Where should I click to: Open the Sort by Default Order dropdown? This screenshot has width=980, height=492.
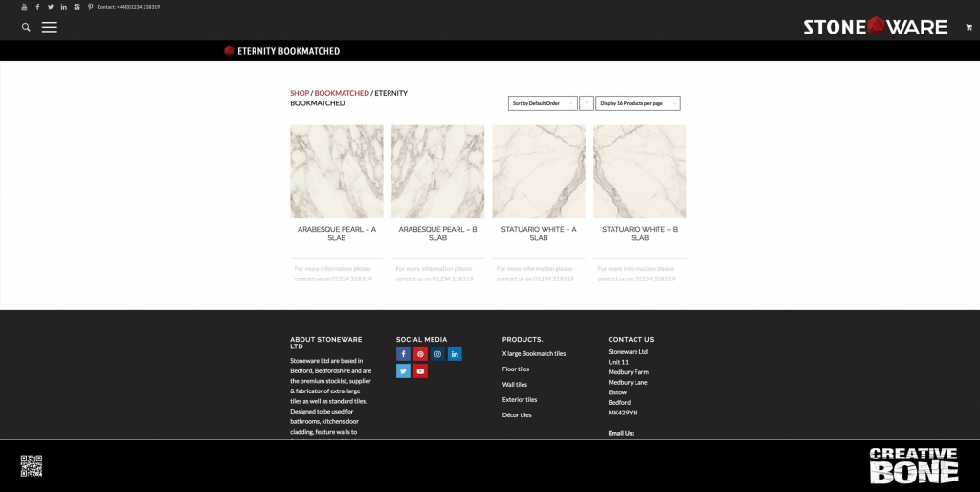click(543, 103)
